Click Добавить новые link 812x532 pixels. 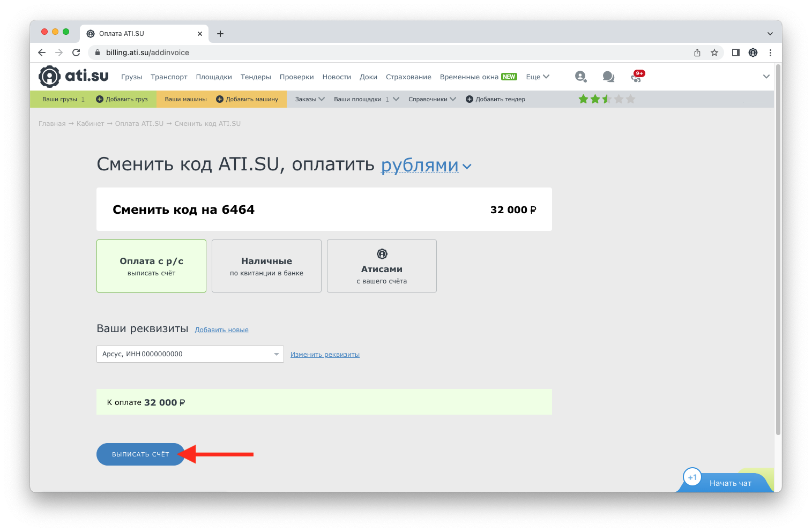click(221, 330)
